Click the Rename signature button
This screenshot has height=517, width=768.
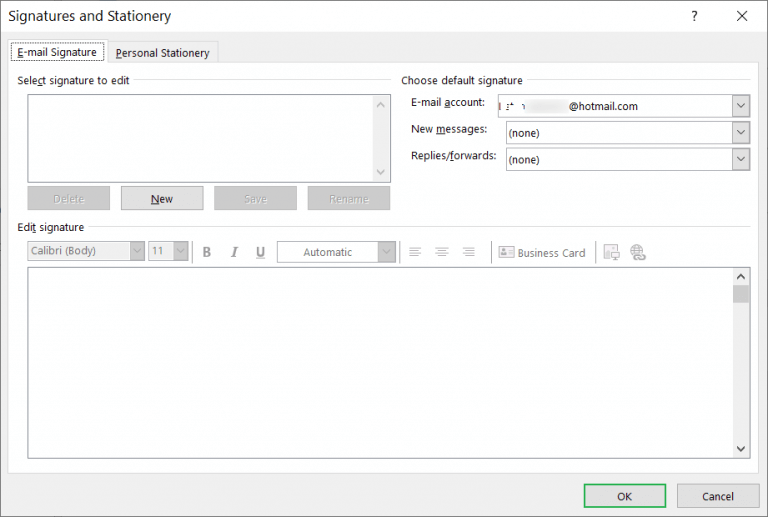point(349,198)
